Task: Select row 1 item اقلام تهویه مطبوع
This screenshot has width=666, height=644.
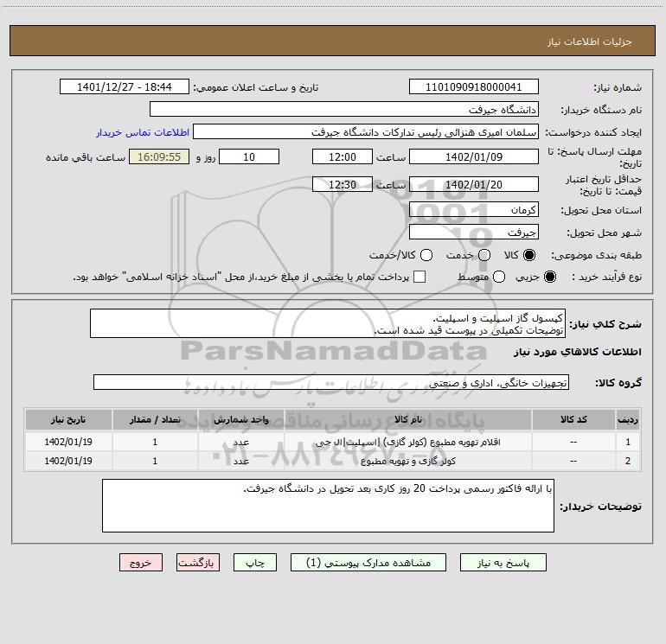Action: 407,442
